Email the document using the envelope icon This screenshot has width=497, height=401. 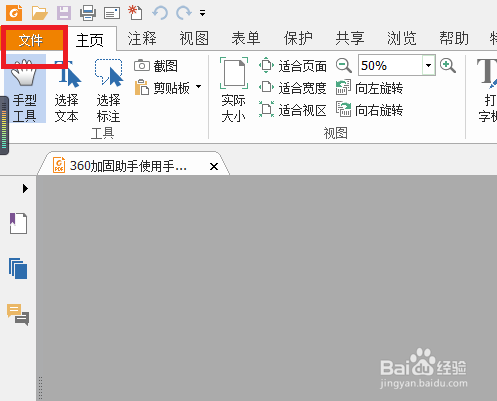click(112, 13)
